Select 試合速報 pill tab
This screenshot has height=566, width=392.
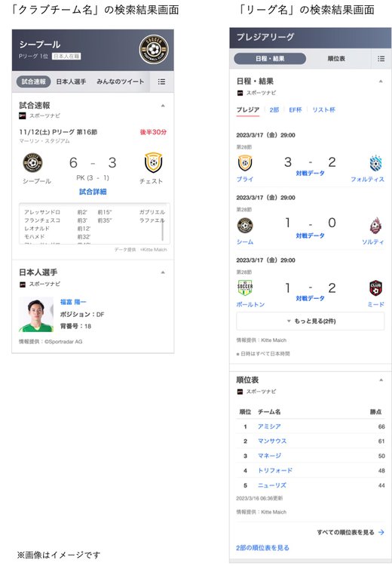33,82
